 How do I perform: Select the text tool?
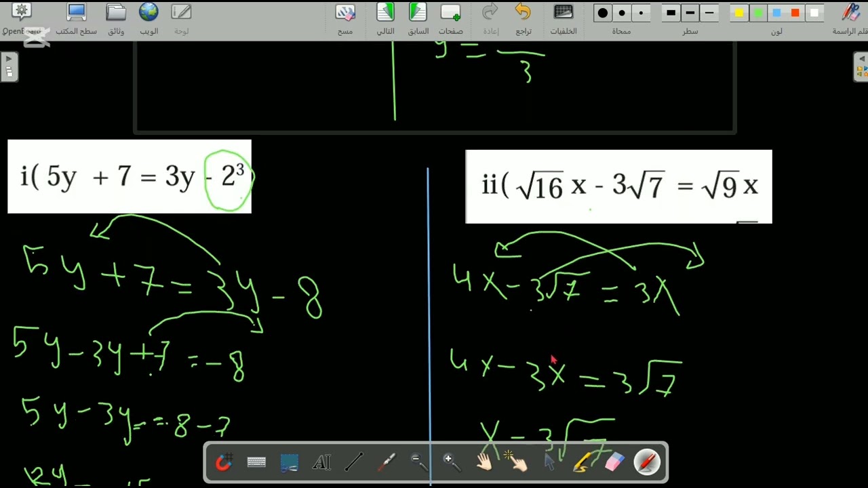321,462
